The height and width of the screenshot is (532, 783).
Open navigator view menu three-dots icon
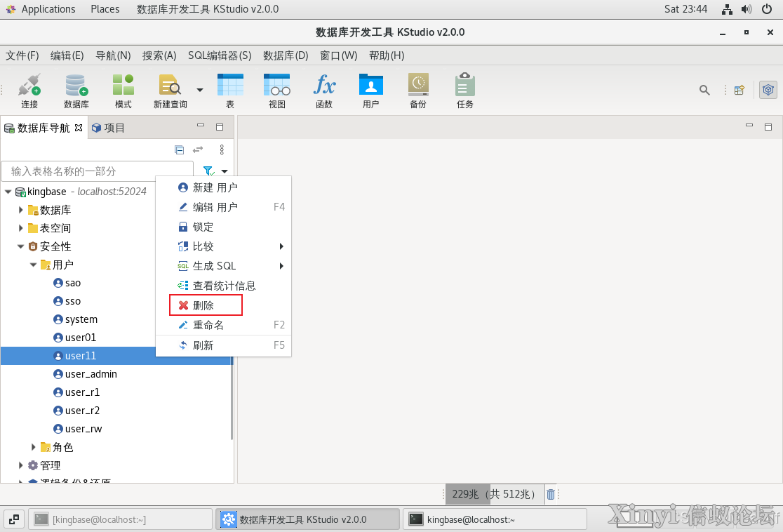tap(222, 149)
